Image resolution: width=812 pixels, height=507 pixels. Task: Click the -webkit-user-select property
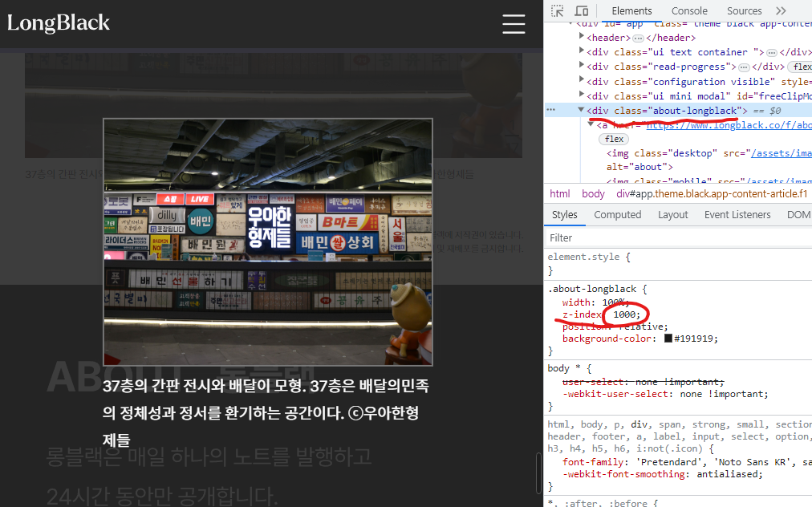(x=616, y=394)
